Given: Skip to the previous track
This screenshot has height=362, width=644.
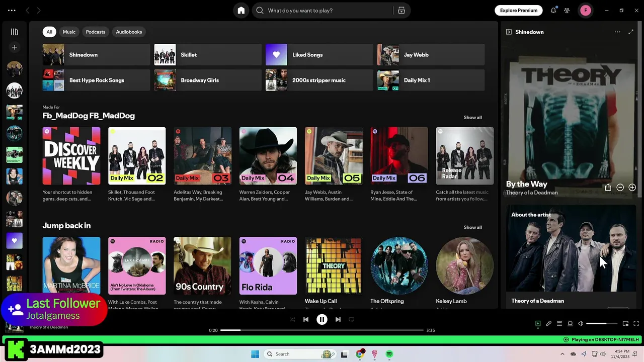Looking at the screenshot, I should click(x=306, y=319).
